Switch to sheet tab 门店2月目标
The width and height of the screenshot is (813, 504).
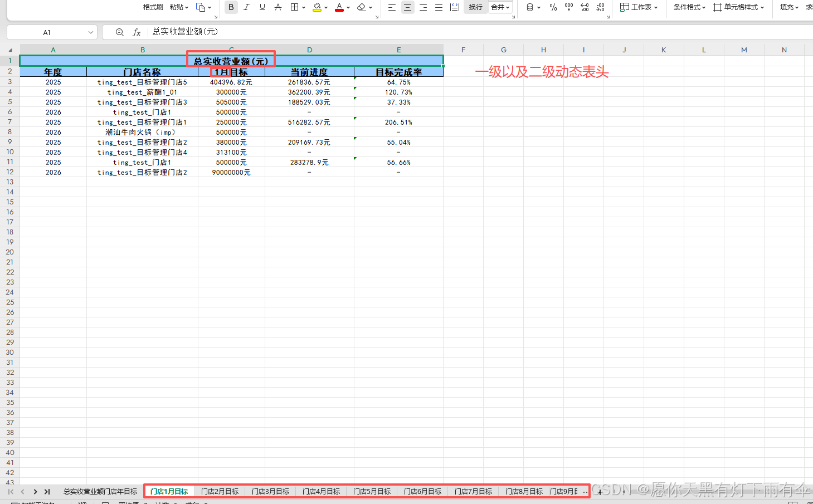[220, 492]
